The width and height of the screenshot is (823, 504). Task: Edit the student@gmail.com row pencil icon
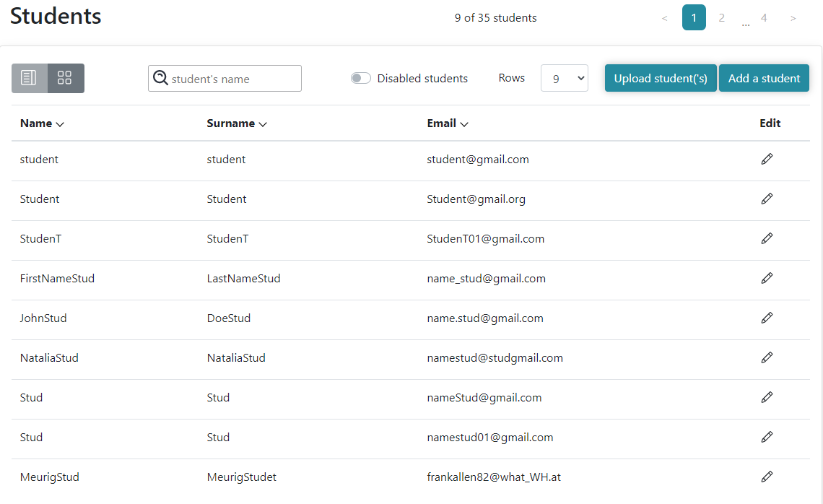click(767, 159)
